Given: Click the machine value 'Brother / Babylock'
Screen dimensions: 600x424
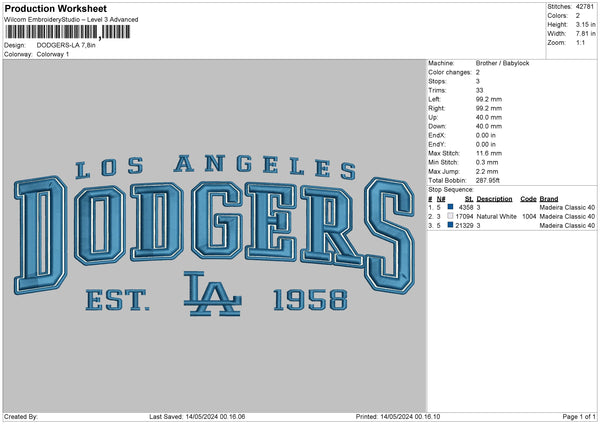Looking at the screenshot, I should [x=502, y=63].
